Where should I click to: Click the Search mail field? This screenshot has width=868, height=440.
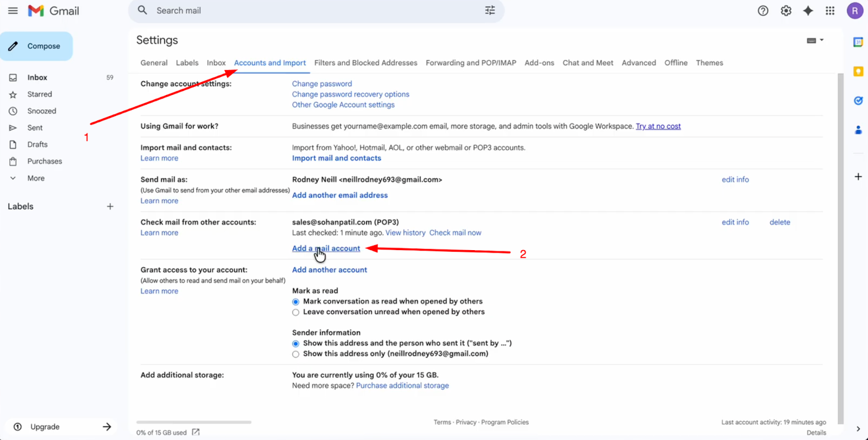[310, 11]
